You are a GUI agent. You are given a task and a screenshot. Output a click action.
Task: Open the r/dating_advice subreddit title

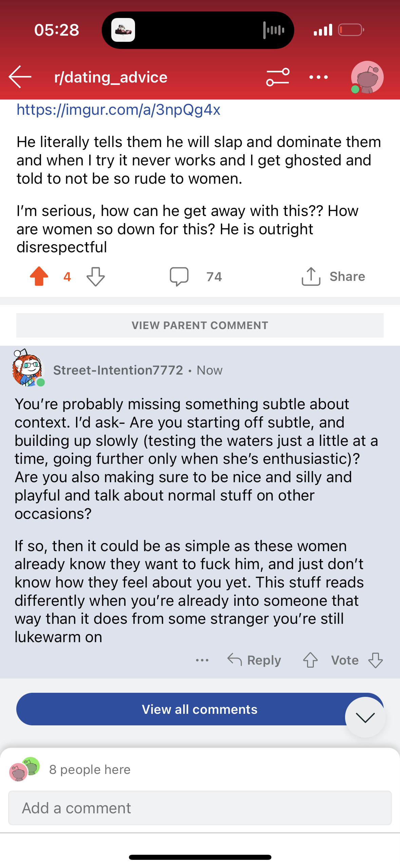pos(111,77)
